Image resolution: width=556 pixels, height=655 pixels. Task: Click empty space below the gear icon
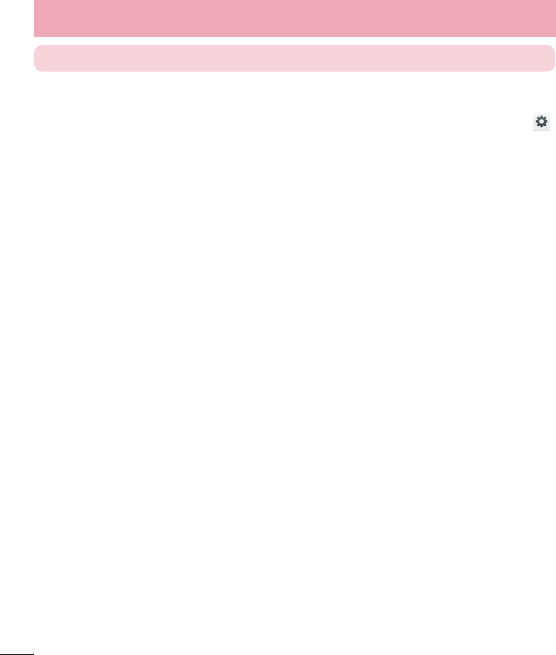tap(541, 167)
